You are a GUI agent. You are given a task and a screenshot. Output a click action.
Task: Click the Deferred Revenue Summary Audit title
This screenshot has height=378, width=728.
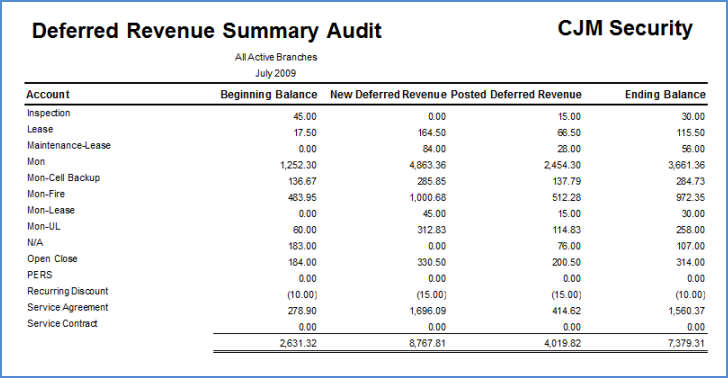pyautogui.click(x=207, y=31)
